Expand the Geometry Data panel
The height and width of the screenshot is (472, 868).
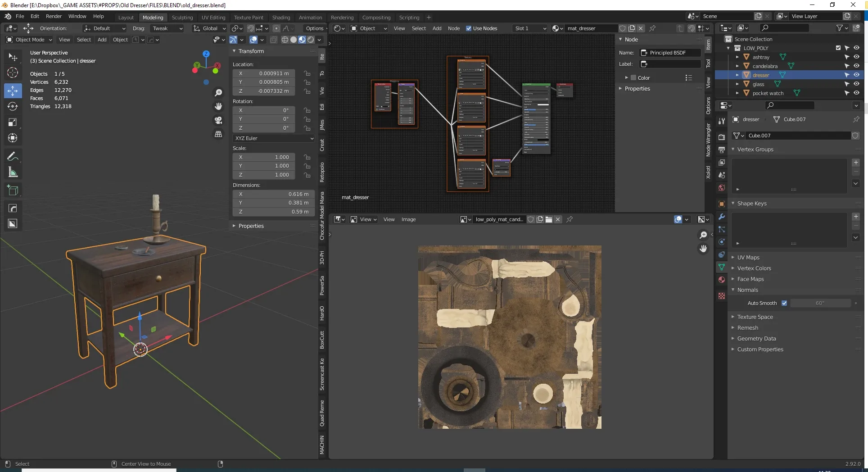pos(756,338)
